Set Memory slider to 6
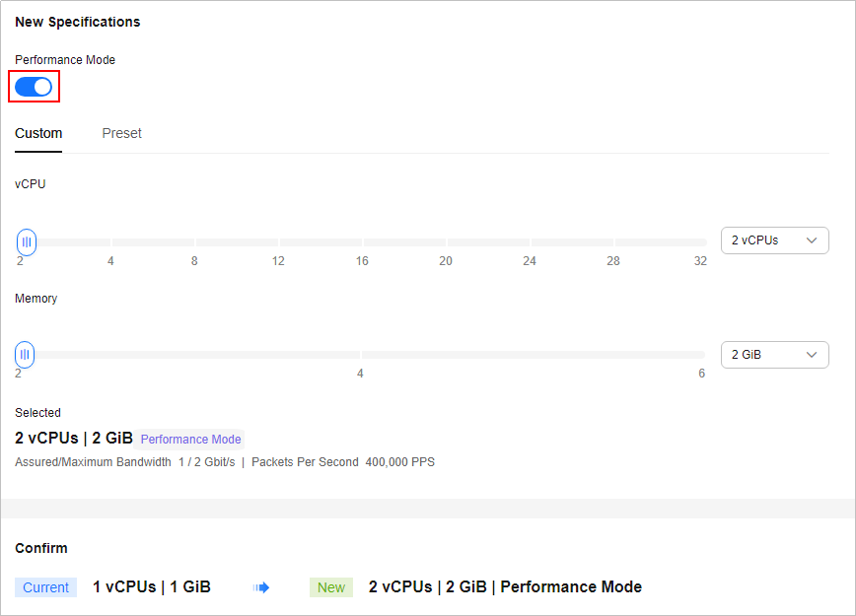The width and height of the screenshot is (856, 616). (x=701, y=354)
